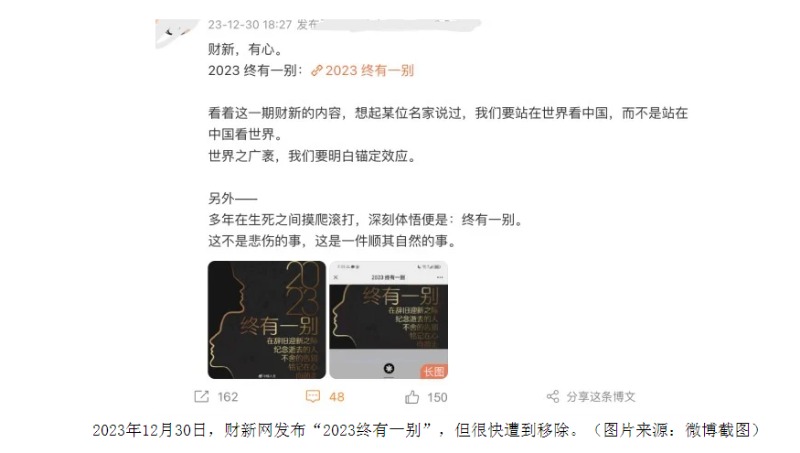Open the poster's avatar at top left
The width and height of the screenshot is (800, 453).
pos(176,33)
